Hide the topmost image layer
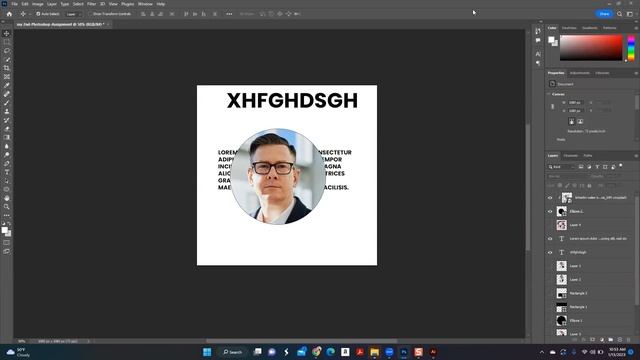This screenshot has width=640, height=360. point(550,198)
